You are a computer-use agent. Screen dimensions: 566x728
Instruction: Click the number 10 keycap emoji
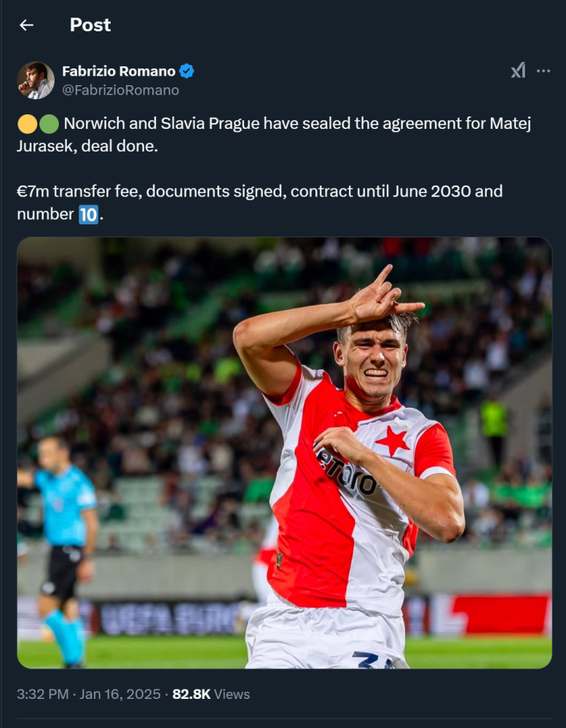(x=88, y=215)
